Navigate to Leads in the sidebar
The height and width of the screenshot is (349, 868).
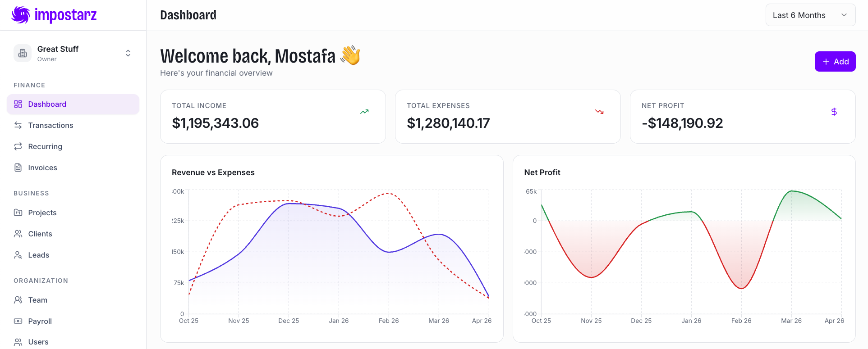39,255
